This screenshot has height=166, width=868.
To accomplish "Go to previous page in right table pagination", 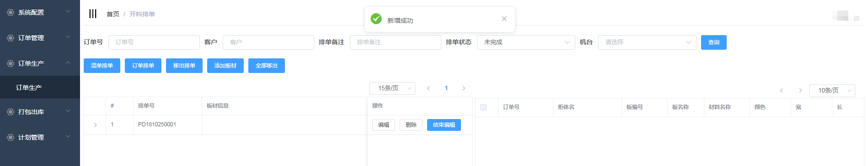I will [781, 90].
